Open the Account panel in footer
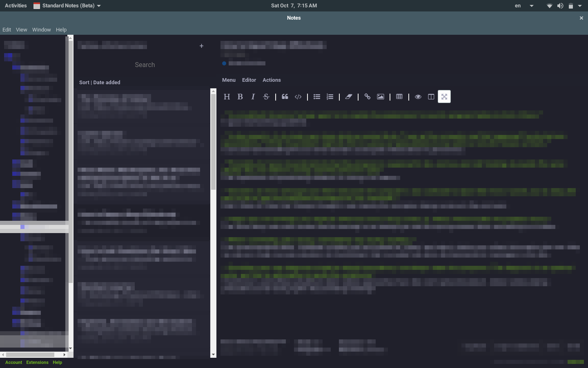The height and width of the screenshot is (368, 588). coord(14,363)
